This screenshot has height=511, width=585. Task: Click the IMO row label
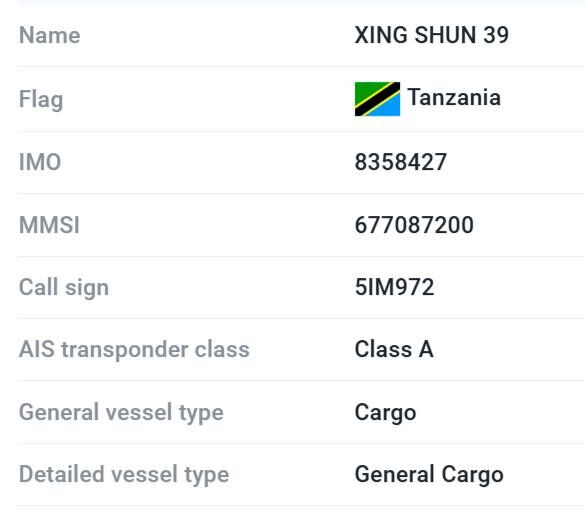40,162
